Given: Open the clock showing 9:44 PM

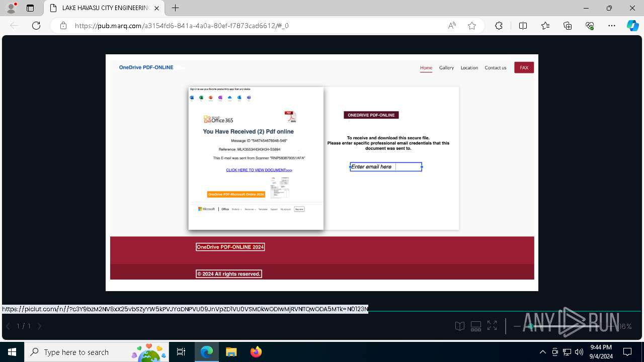Looking at the screenshot, I should pyautogui.click(x=601, y=352).
